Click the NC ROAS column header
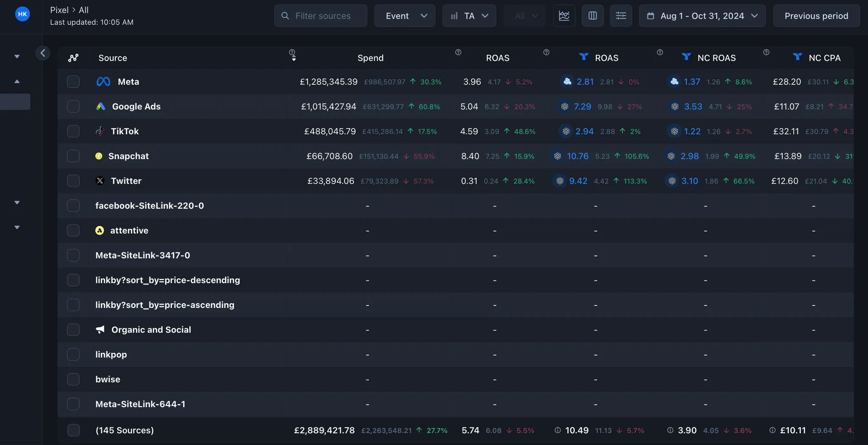Viewport: 868px width, 445px height. tap(716, 58)
